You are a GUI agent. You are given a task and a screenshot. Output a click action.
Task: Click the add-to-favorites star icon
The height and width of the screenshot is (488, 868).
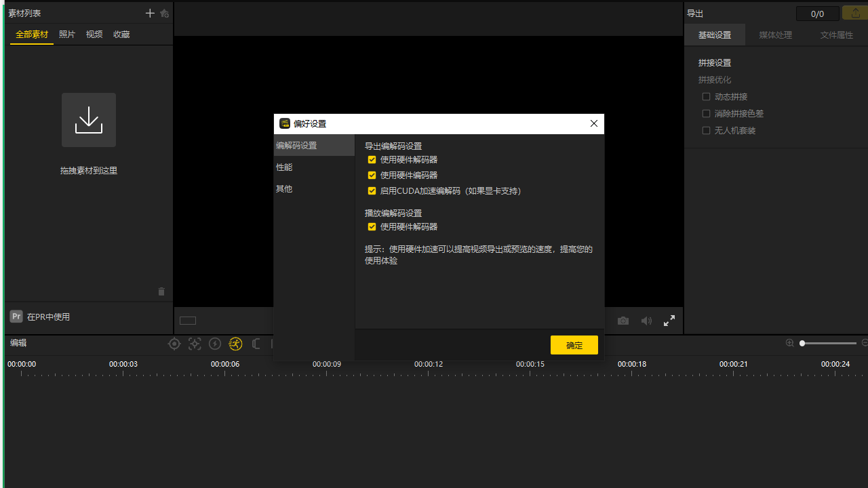164,13
